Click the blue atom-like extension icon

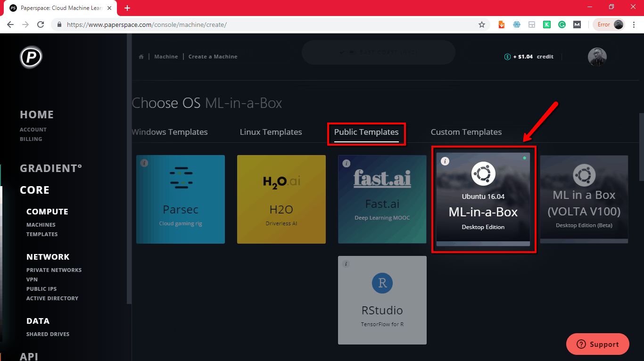pos(517,25)
